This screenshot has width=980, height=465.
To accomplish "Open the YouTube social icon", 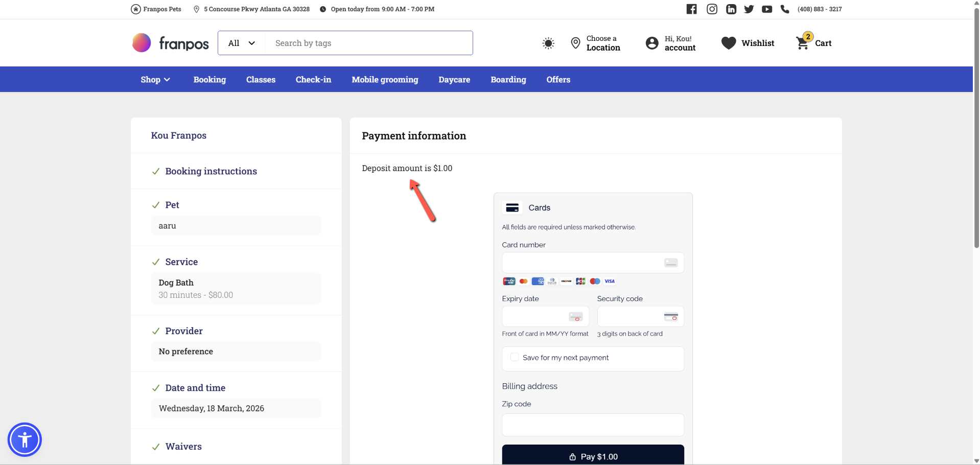I will tap(767, 9).
